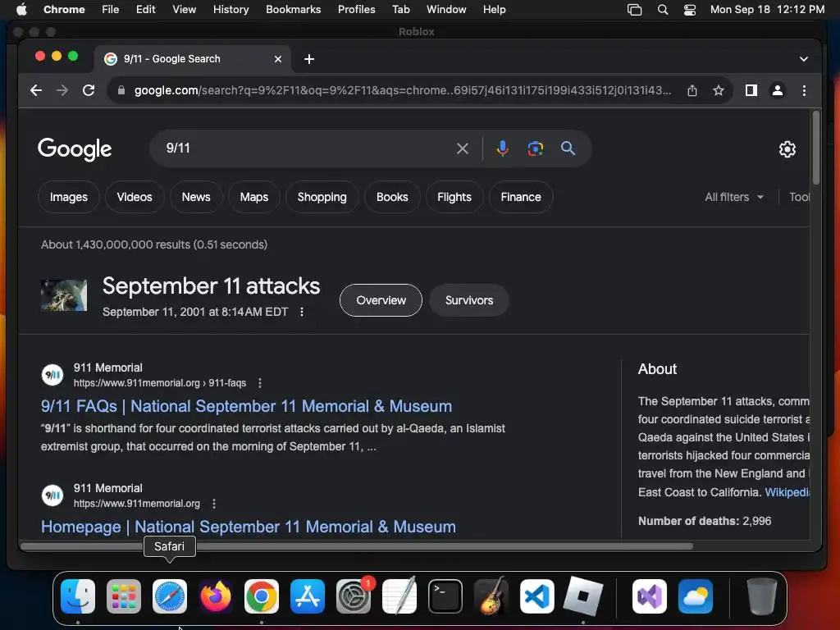
Task: Launch Finder from the Dock
Action: click(x=78, y=596)
